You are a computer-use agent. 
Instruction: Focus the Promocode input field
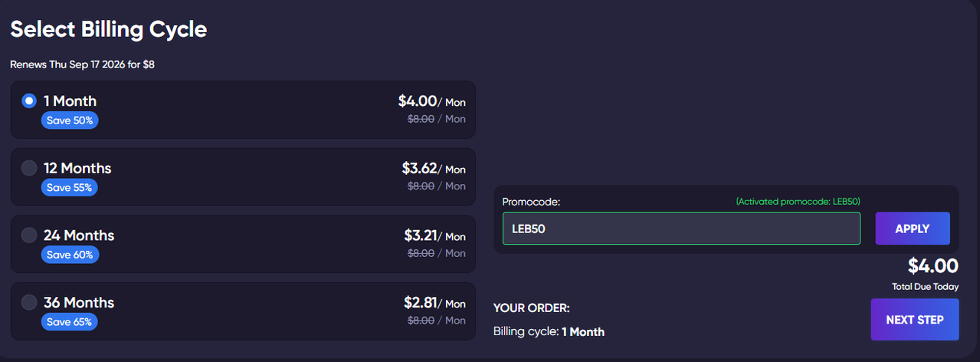(x=681, y=229)
